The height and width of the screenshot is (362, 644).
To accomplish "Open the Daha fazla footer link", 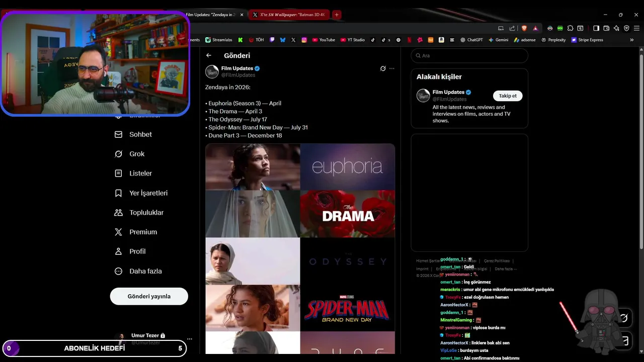I will coord(506,269).
